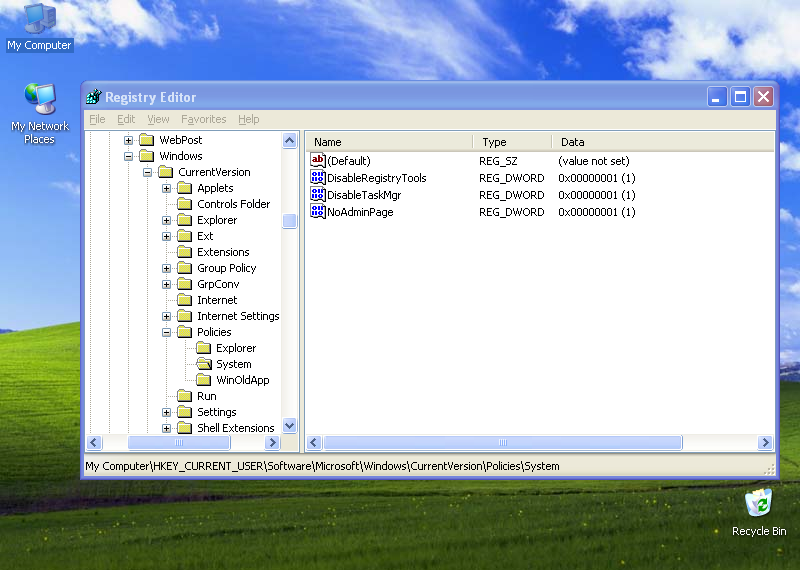Click the values pane scroll right arrow
This screenshot has height=570, width=800.
[x=765, y=442]
